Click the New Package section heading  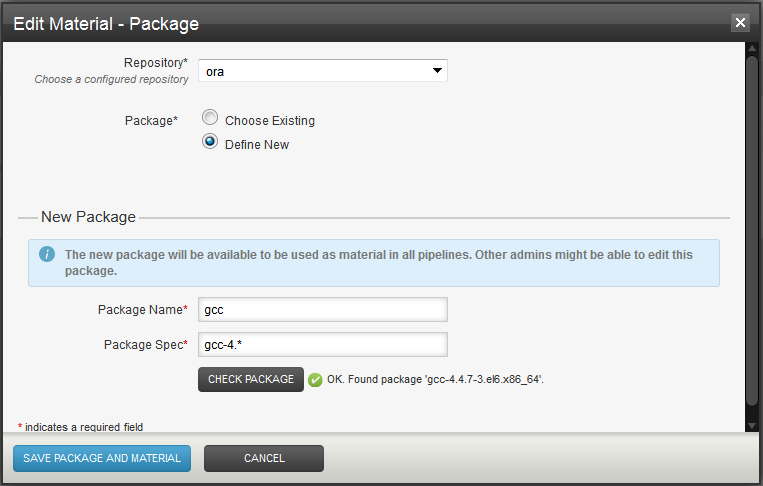[x=88, y=217]
